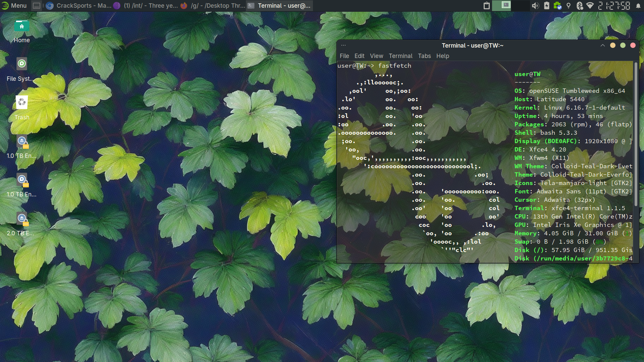Open the Bluetooth tray icon
This screenshot has height=362, width=644.
click(x=579, y=6)
